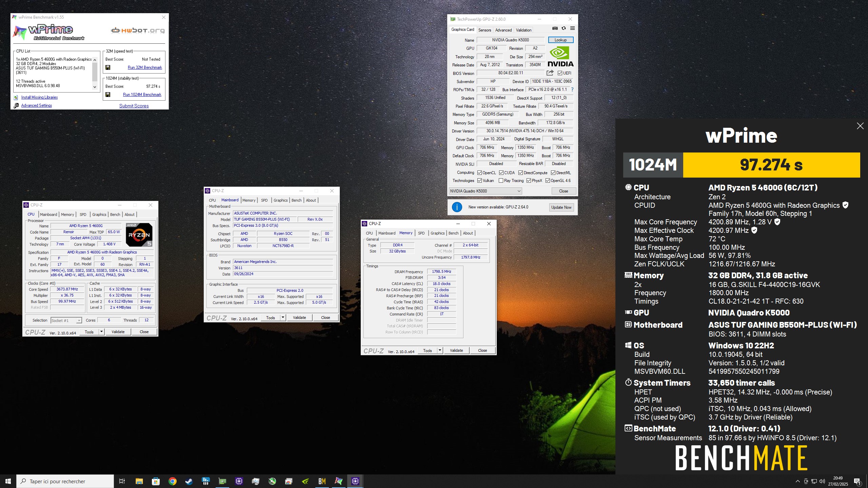This screenshot has height=488, width=868.
Task: Open the NVIDIA app from the taskbar
Action: (x=305, y=481)
